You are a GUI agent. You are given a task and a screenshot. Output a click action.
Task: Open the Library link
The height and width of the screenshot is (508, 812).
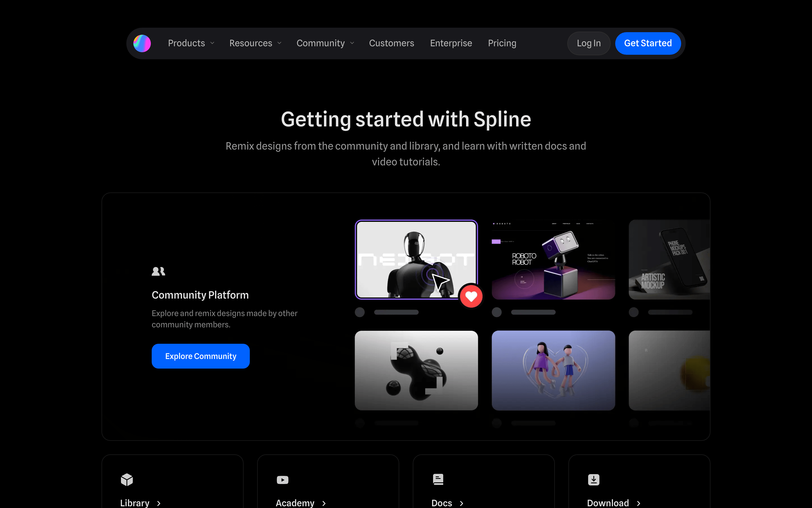point(134,503)
